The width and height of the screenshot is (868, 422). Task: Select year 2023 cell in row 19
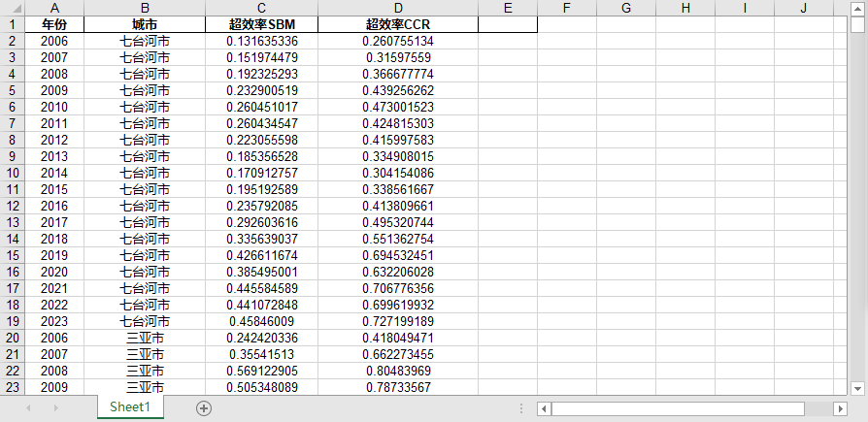[x=54, y=321]
